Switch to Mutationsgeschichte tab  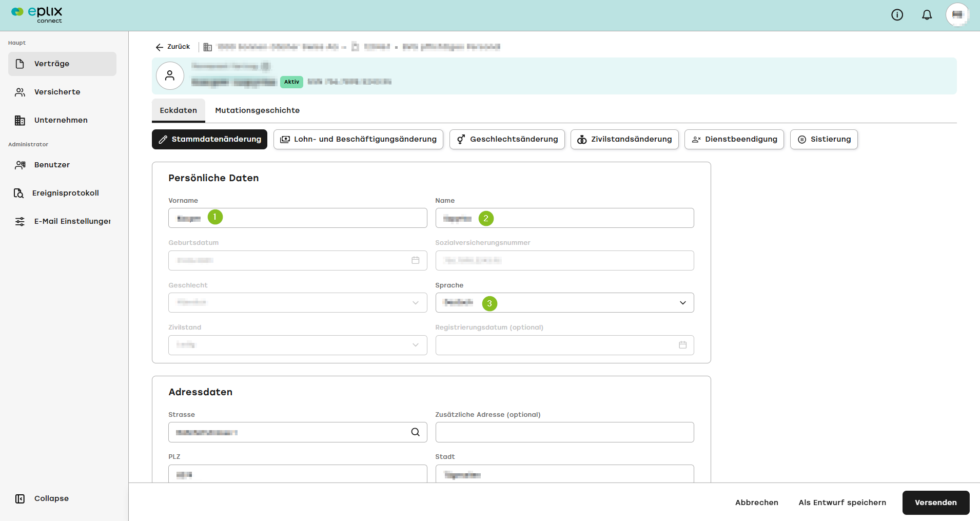257,110
